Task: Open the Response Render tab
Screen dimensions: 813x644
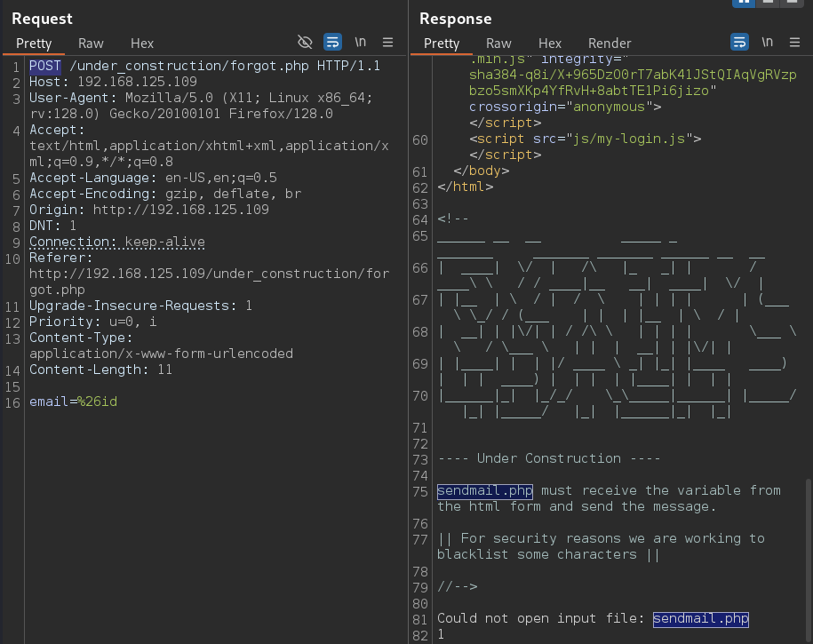Action: (610, 43)
